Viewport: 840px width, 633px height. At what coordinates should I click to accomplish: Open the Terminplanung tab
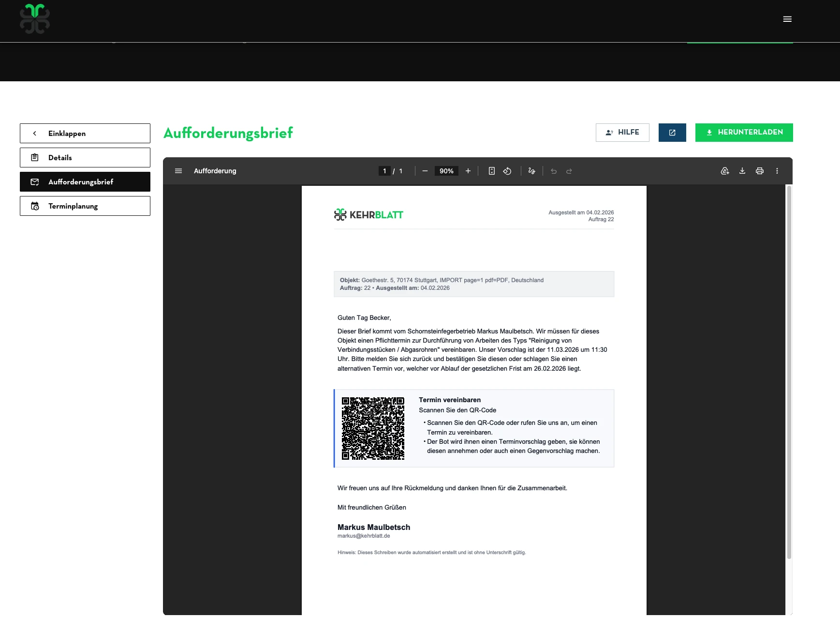85,206
